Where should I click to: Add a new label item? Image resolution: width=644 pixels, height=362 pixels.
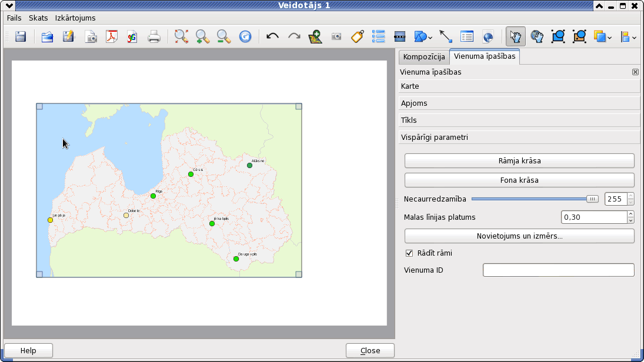[358, 36]
